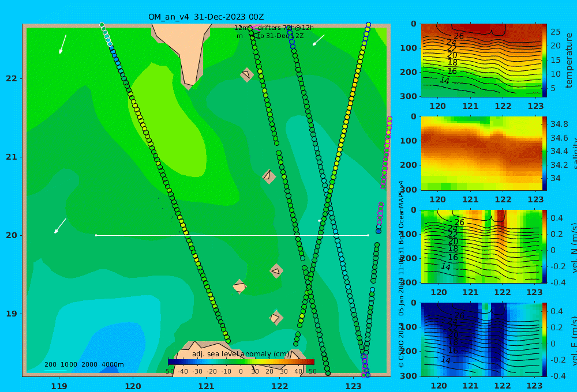The width and height of the screenshot is (577, 392).
Task: Click the "5" temperature color bar tick
Action: pyautogui.click(x=553, y=88)
